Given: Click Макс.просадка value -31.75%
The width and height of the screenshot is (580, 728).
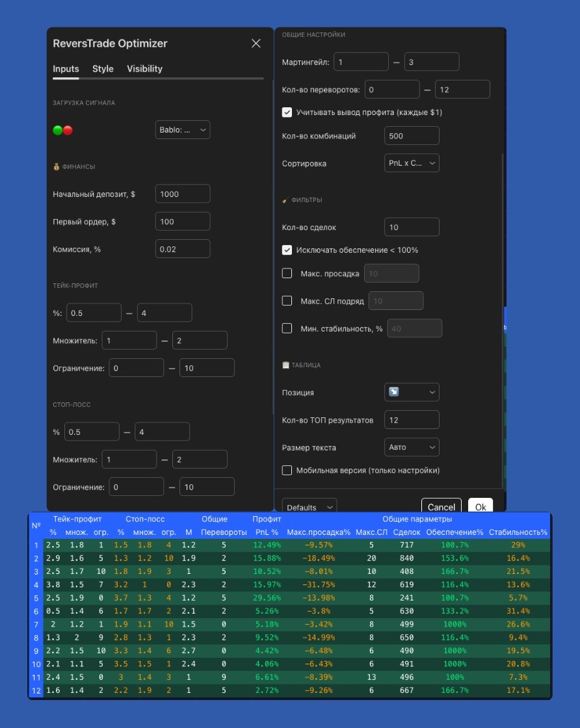Looking at the screenshot, I should (319, 584).
